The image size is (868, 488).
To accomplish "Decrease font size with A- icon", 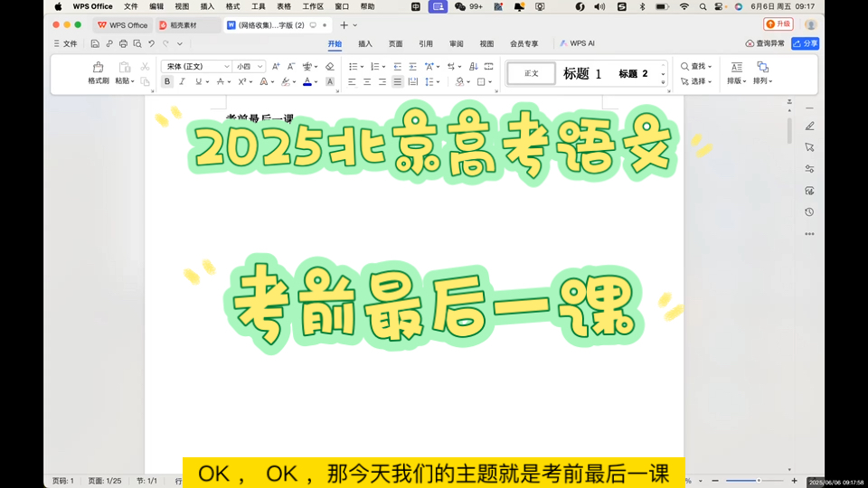I will (291, 66).
